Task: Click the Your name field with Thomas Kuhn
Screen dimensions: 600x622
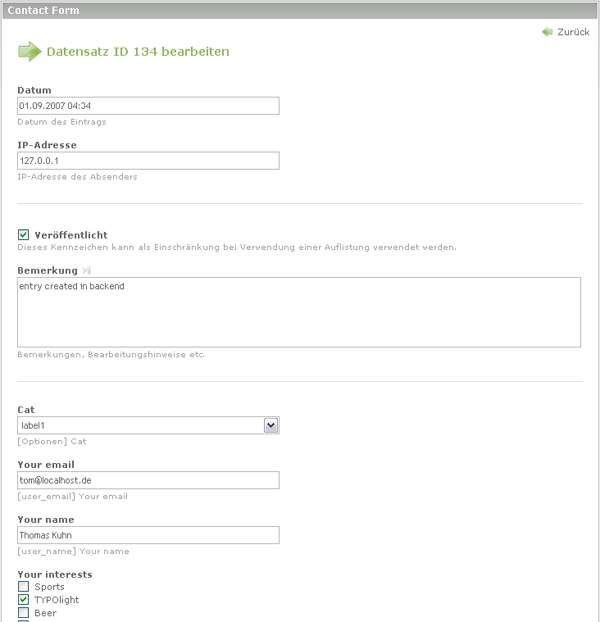Action: point(148,535)
